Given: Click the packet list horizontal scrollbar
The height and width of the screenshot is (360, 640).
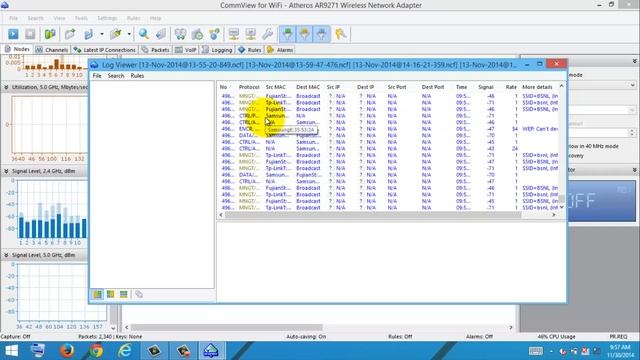Looking at the screenshot, I should click(x=373, y=215).
